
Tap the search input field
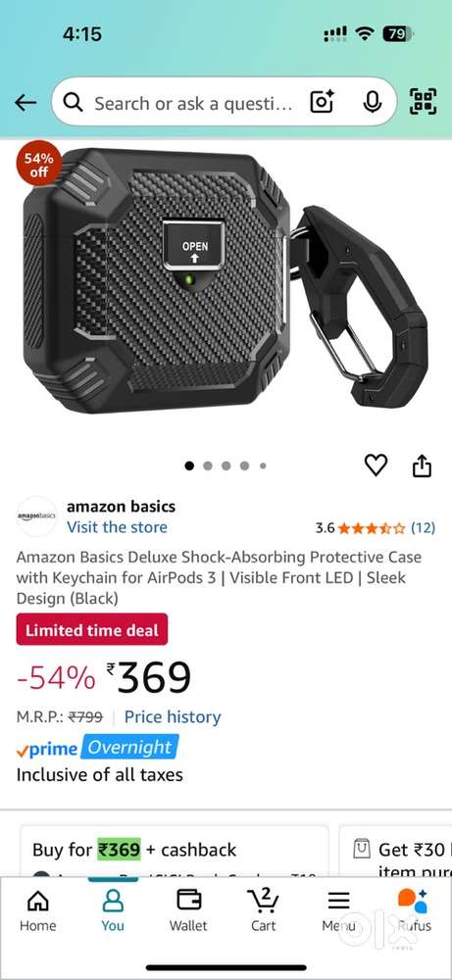pos(194,103)
